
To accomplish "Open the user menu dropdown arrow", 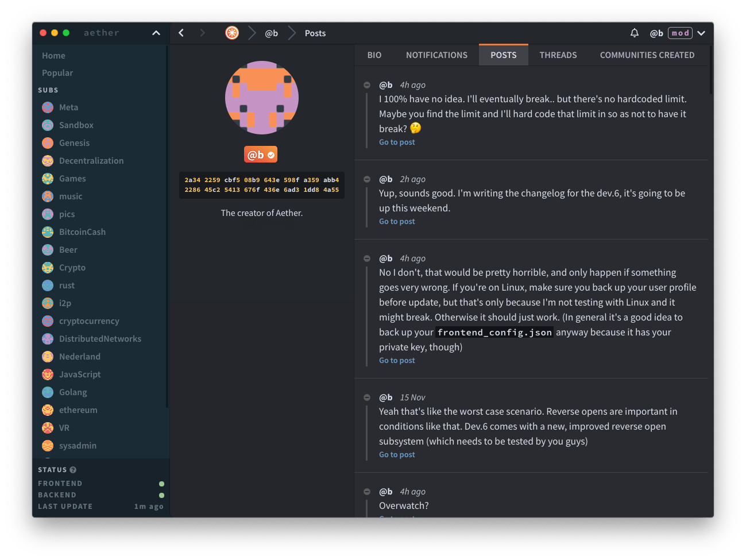I will [701, 33].
